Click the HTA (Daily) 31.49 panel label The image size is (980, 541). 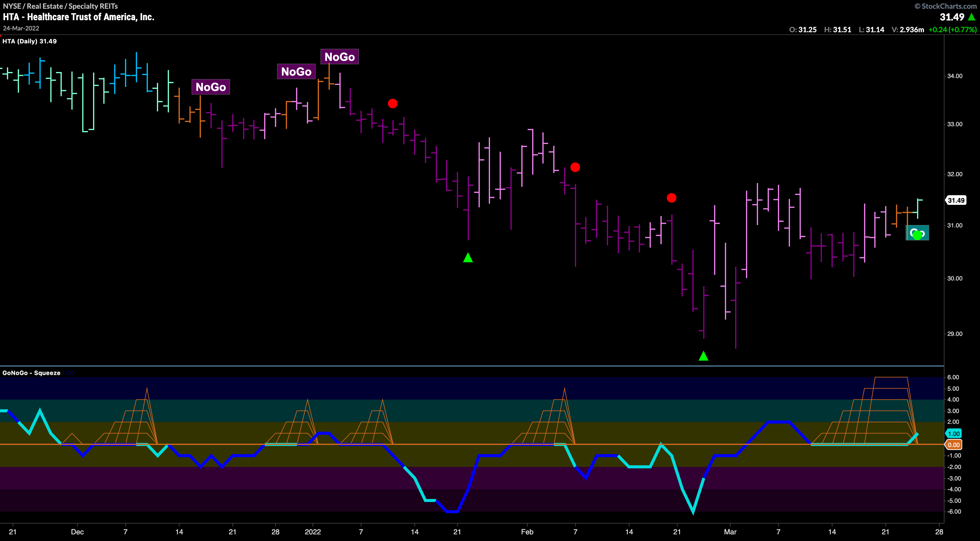(30, 41)
